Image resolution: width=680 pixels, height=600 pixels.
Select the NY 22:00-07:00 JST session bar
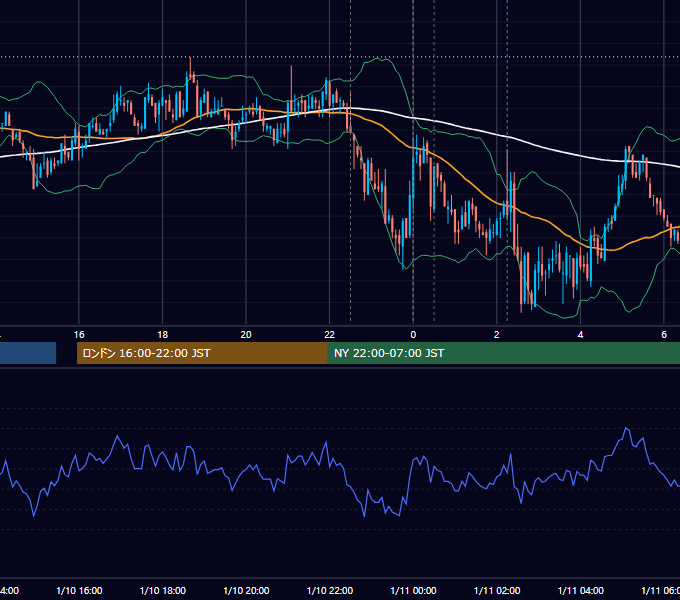tap(503, 353)
